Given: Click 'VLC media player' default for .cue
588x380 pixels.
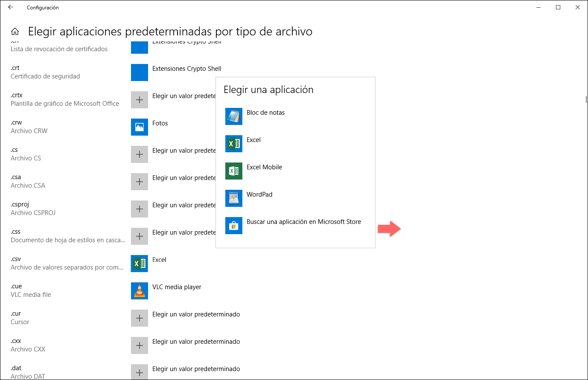Looking at the screenshot, I should point(177,287).
